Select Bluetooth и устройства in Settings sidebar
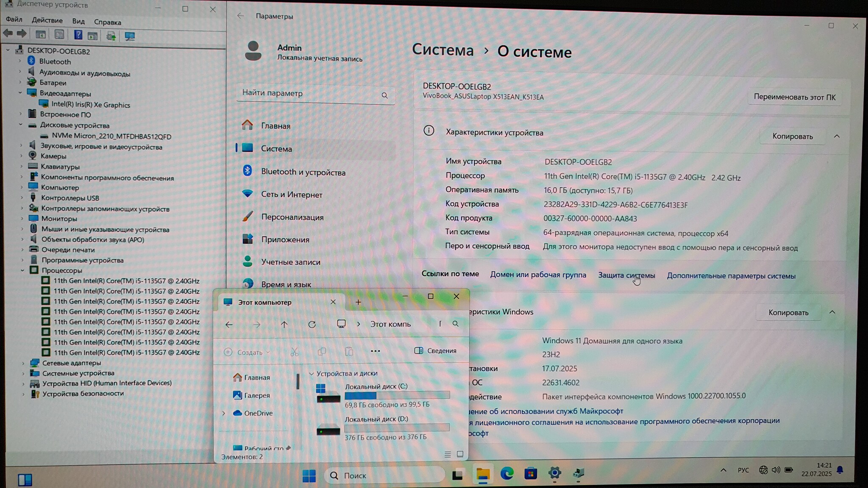The height and width of the screenshot is (488, 868). [303, 172]
